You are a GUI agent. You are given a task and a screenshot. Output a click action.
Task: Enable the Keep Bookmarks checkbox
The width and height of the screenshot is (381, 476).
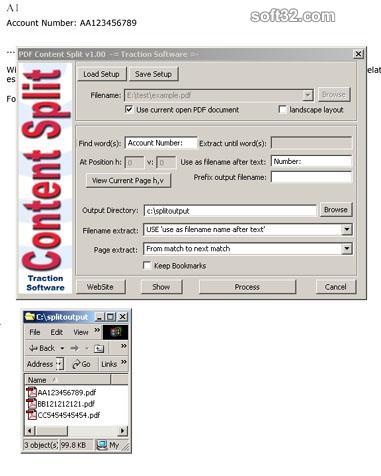coord(147,265)
